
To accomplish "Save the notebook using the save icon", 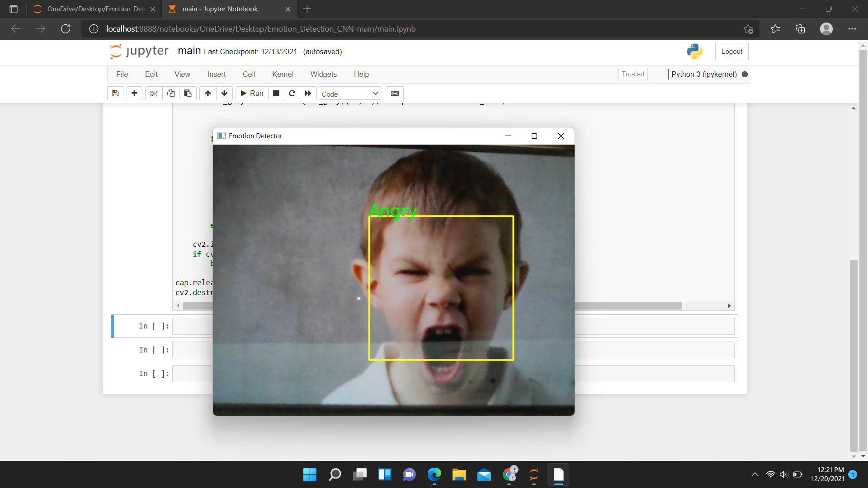I will pos(115,93).
